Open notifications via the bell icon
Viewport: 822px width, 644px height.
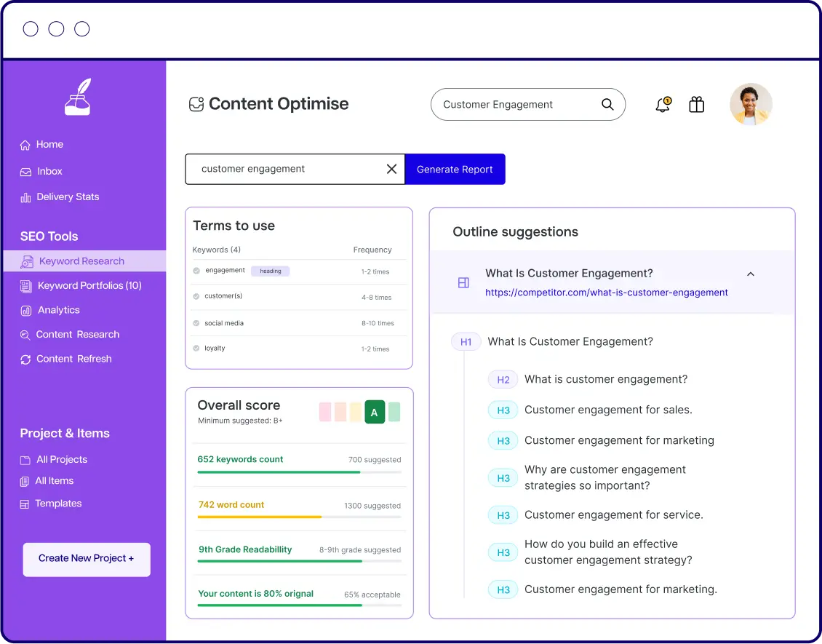point(662,106)
